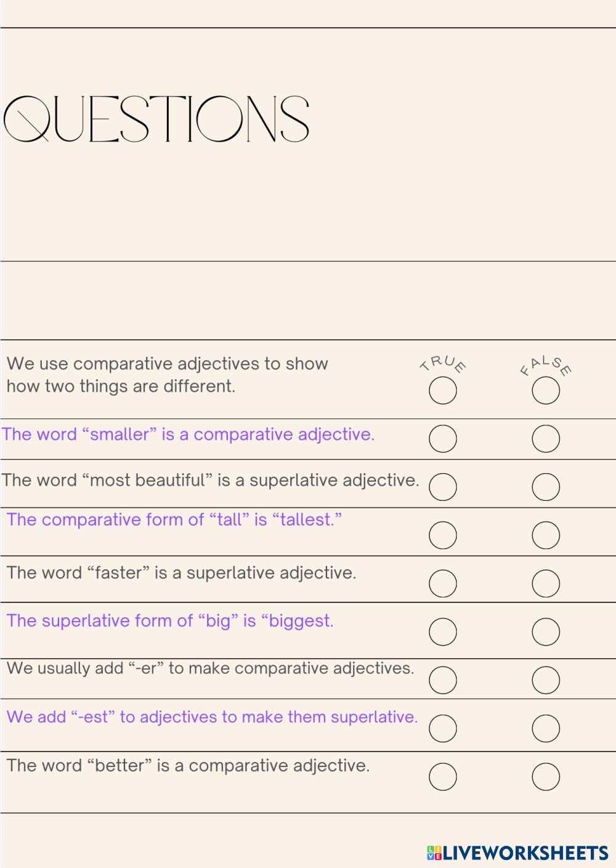616x868 pixels.
Task: Click the Liveworksheets logo link
Action: point(517,853)
